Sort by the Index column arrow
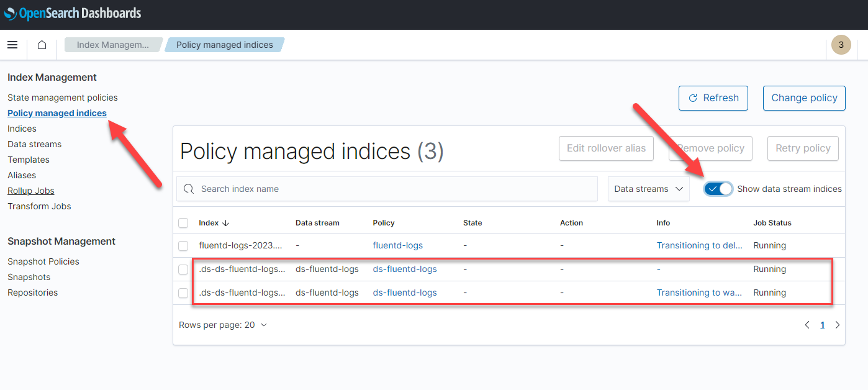The image size is (868, 390). pyautogui.click(x=225, y=223)
